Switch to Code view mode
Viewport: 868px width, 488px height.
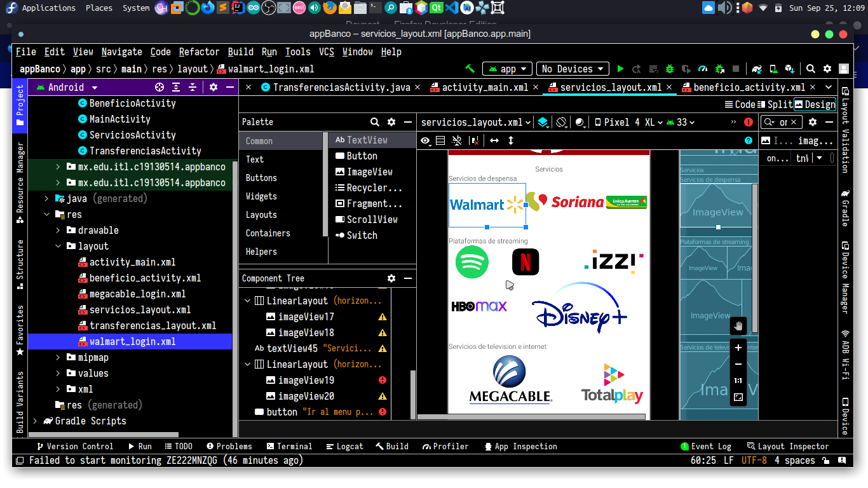tap(740, 105)
